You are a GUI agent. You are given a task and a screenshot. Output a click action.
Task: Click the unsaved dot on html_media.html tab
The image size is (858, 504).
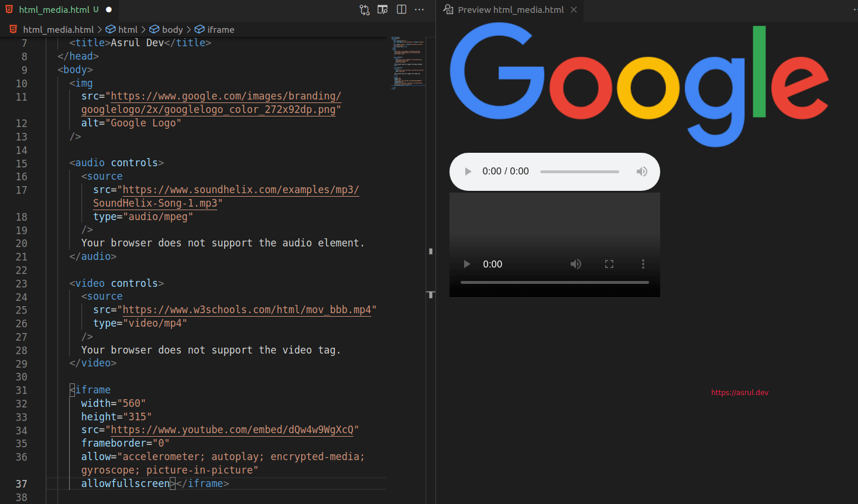tap(109, 10)
